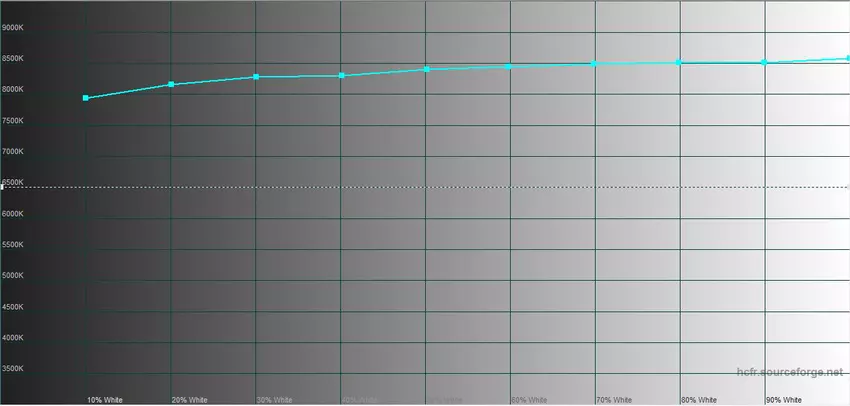The width and height of the screenshot is (850, 406).
Task: Click the data point at 10% White
Action: coord(86,98)
